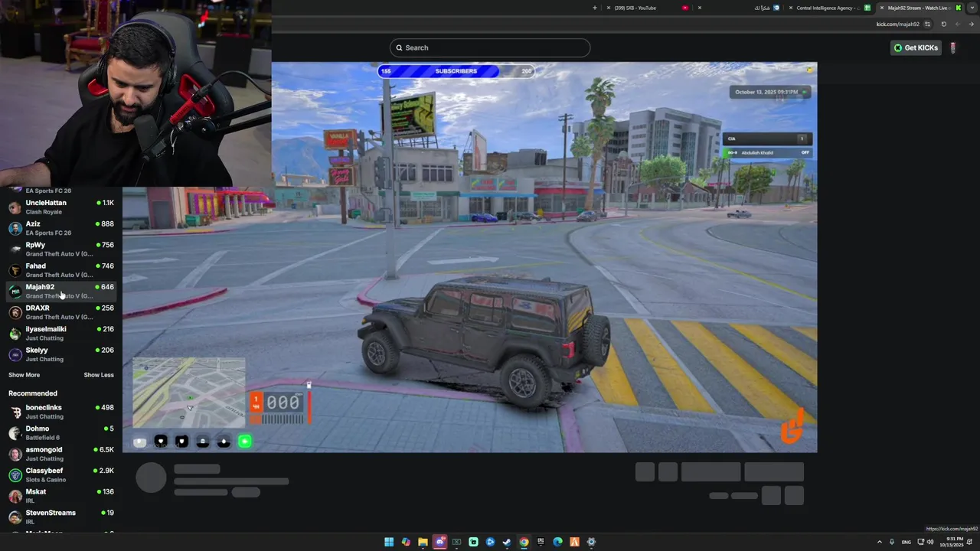The width and height of the screenshot is (980, 551).
Task: Open Discord from the taskbar
Action: tap(439, 542)
